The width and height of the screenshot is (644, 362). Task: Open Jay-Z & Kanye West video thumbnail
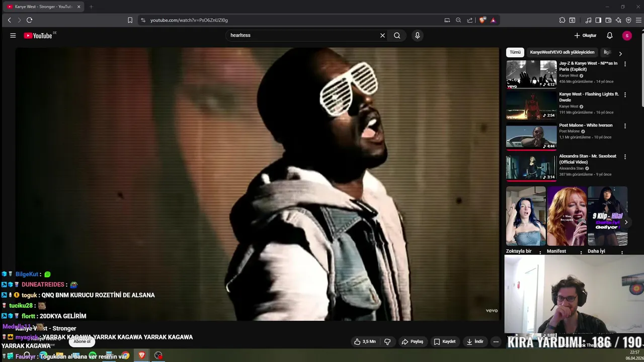point(531,74)
